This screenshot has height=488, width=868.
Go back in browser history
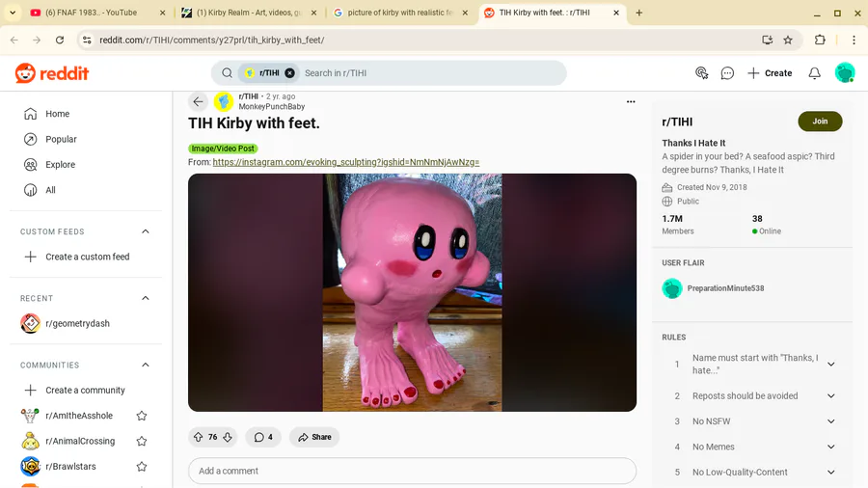coord(14,40)
